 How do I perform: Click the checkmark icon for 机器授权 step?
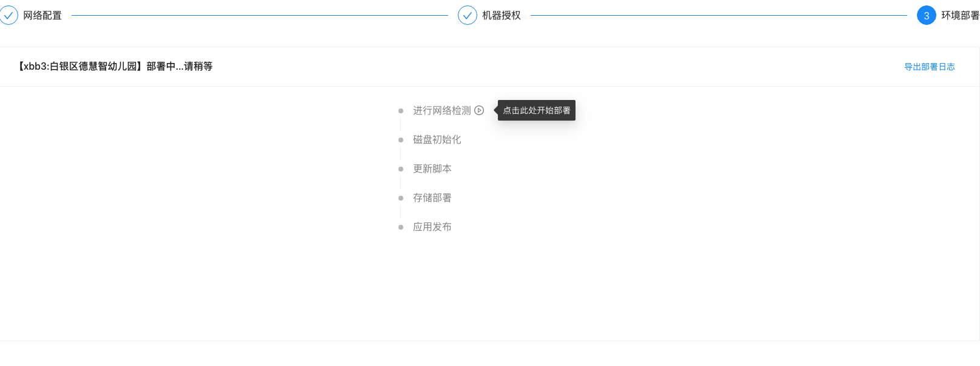click(468, 15)
